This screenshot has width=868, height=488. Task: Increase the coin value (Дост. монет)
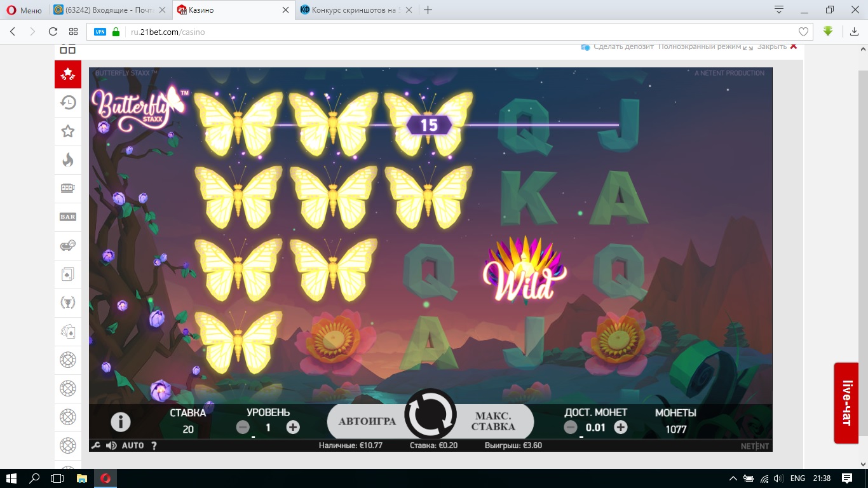click(x=621, y=427)
